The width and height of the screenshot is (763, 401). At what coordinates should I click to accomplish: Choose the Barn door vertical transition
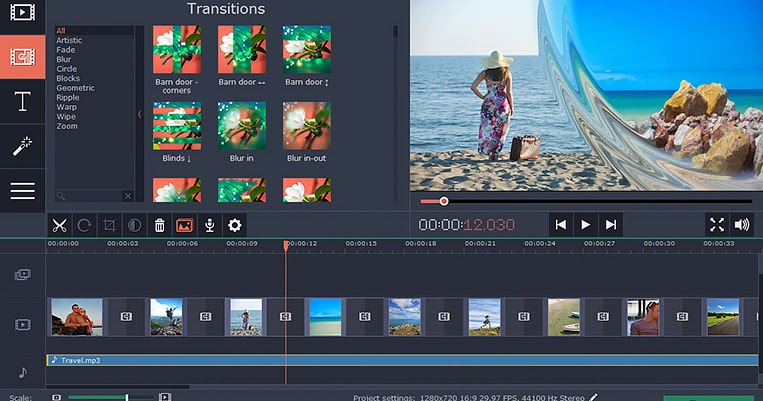tap(307, 50)
